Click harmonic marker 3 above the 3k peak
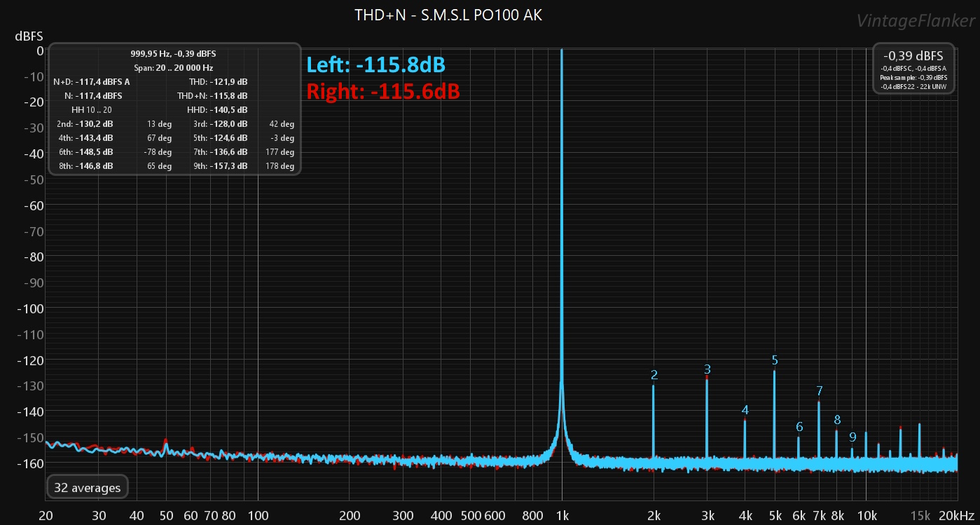The width and height of the screenshot is (980, 525). pos(708,369)
